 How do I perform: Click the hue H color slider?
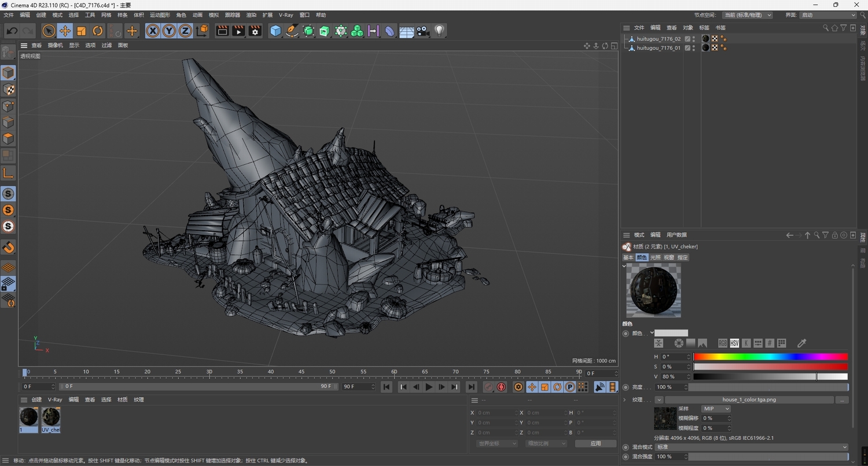click(x=770, y=357)
